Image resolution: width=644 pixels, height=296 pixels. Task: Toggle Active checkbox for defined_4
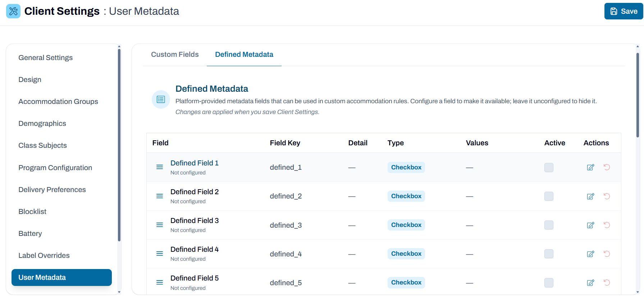click(549, 254)
